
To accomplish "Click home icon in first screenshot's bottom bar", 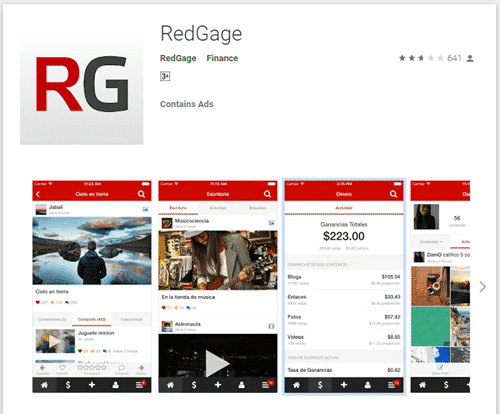I will coord(44,385).
